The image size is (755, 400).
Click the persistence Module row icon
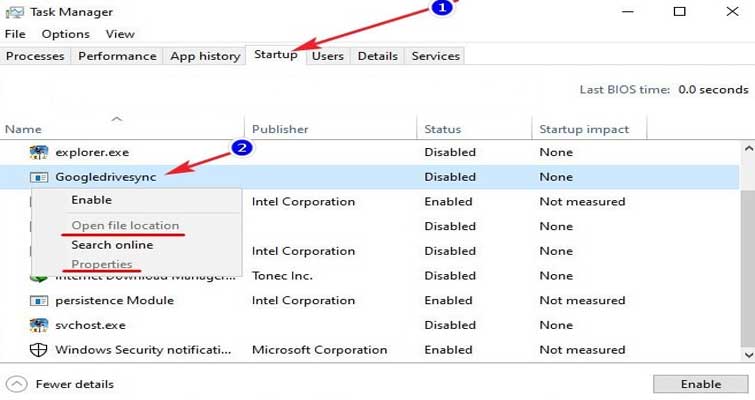pos(39,301)
